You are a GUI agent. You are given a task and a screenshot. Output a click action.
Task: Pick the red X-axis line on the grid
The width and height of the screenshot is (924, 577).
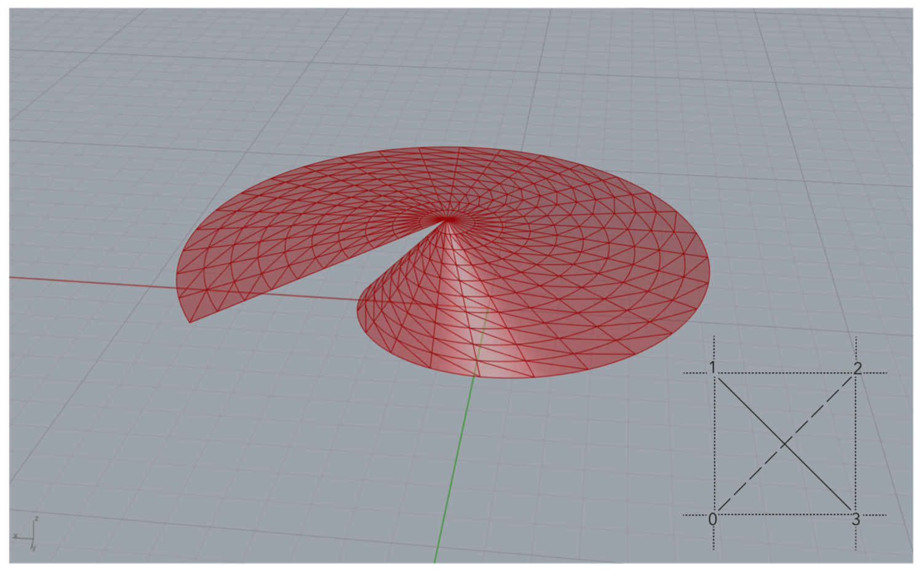(x=92, y=282)
